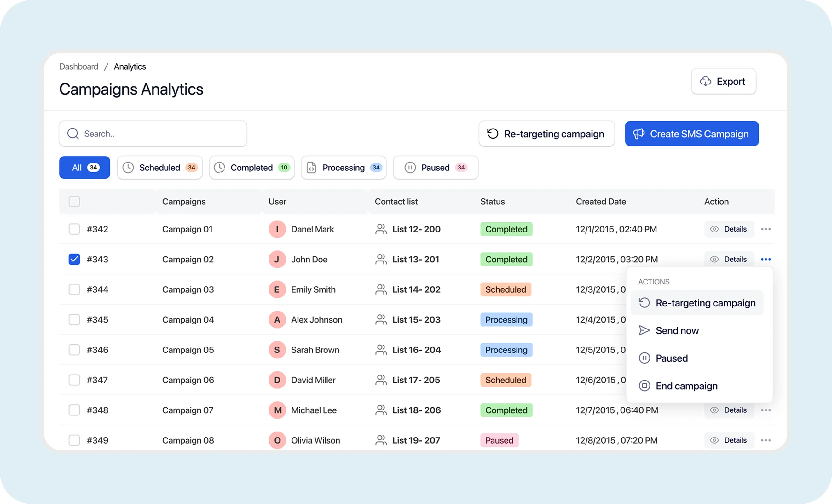Click contacts icon beside List 14- 202
Image resolution: width=832 pixels, height=504 pixels.
click(x=381, y=289)
